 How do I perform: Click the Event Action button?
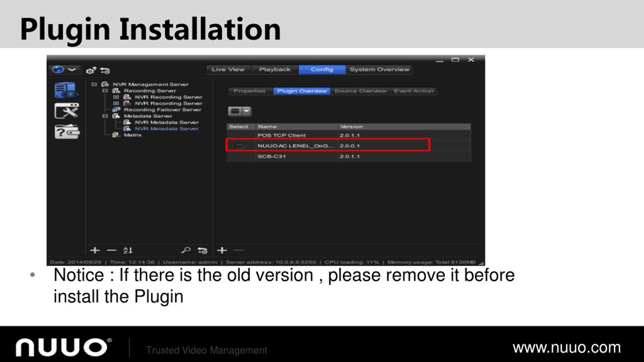pyautogui.click(x=413, y=91)
